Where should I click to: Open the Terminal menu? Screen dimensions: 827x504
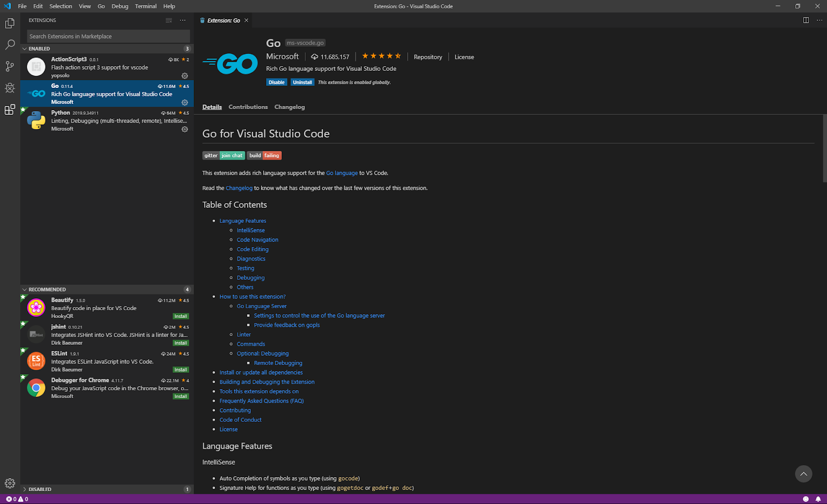pos(146,6)
